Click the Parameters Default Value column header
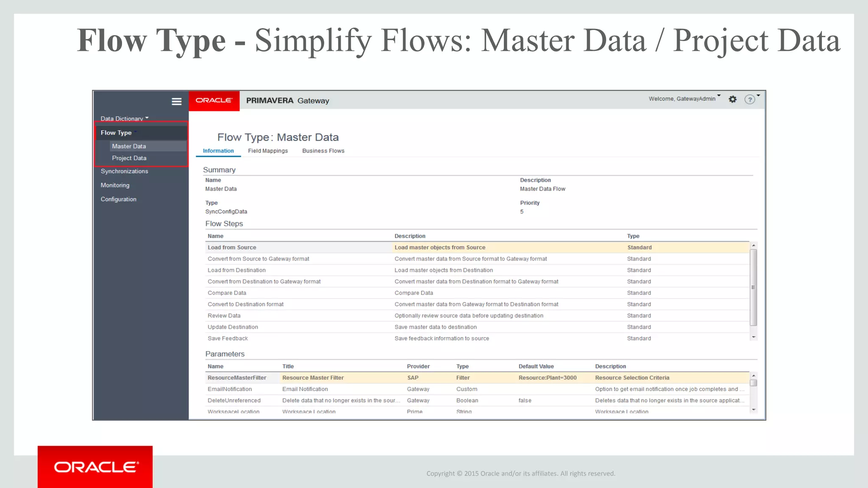868x488 pixels. (536, 366)
